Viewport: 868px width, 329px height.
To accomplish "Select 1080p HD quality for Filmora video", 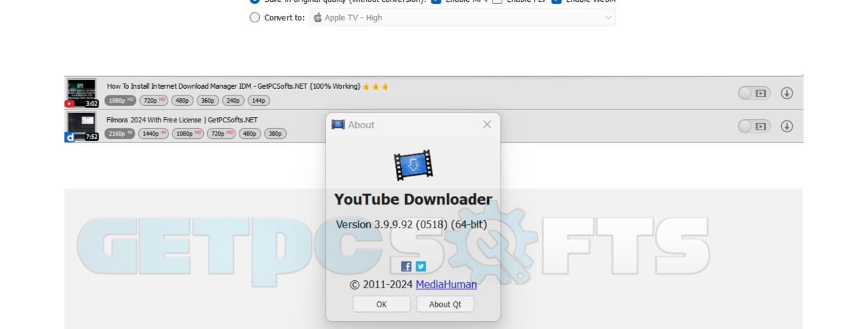I will click(x=188, y=134).
